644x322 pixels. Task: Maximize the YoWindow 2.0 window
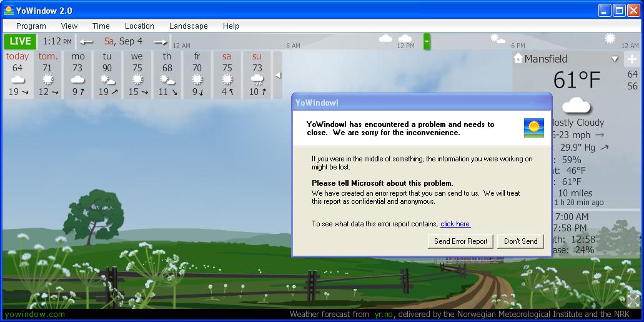[x=619, y=10]
